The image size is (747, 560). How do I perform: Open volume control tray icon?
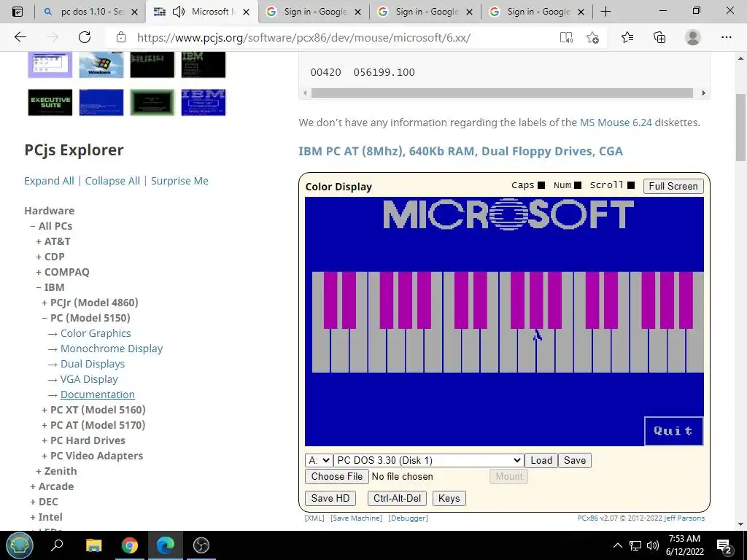(653, 545)
